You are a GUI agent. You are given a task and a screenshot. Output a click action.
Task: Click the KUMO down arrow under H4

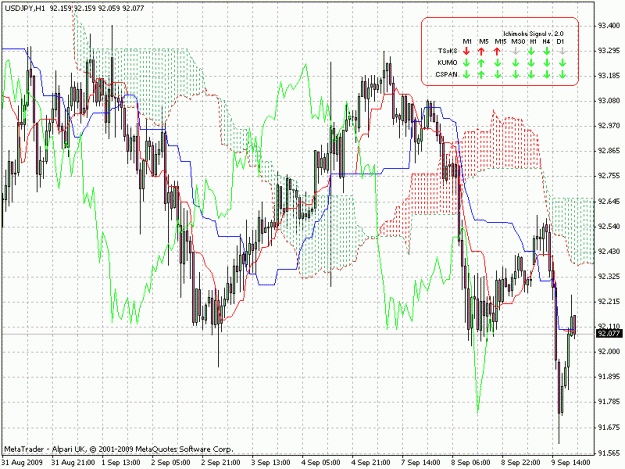point(547,63)
